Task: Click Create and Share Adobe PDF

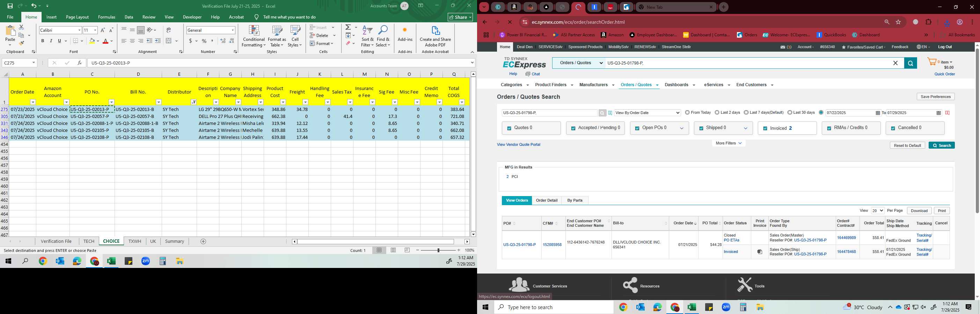Action: click(435, 36)
